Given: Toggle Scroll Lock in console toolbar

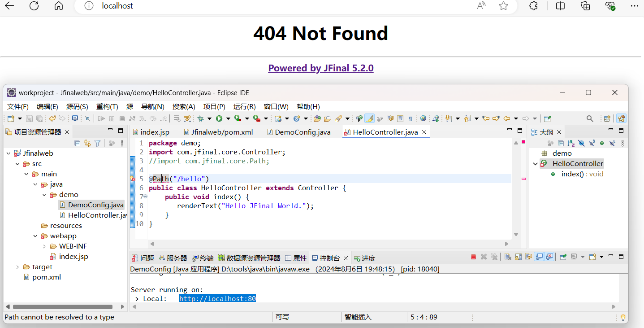Looking at the screenshot, I should tap(518, 257).
